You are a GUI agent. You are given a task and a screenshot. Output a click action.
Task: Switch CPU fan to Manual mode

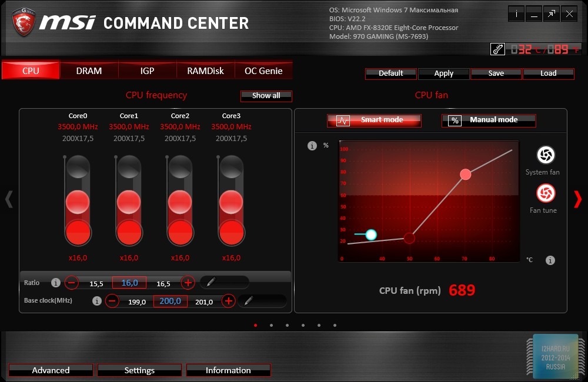(x=489, y=120)
